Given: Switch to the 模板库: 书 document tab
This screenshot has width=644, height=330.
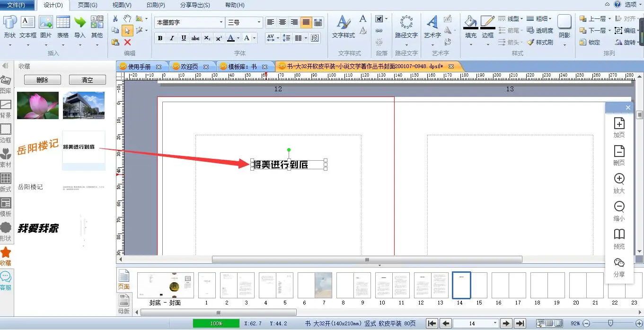Looking at the screenshot, I should (x=242, y=67).
